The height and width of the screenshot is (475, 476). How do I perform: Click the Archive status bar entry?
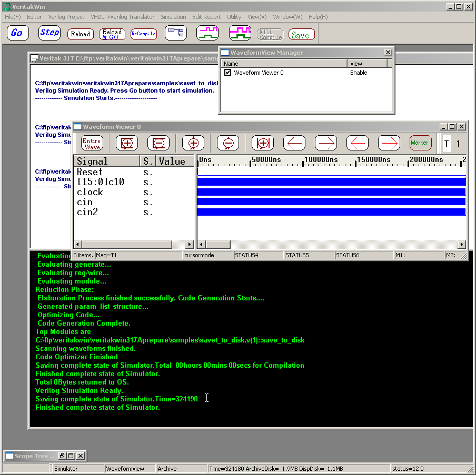tap(182, 469)
